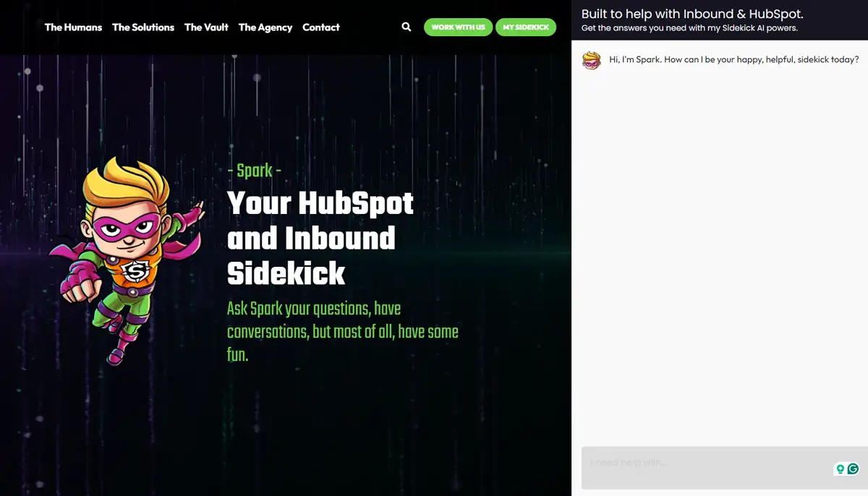Image resolution: width=868 pixels, height=496 pixels.
Task: Open The Humans menu
Action: [73, 27]
